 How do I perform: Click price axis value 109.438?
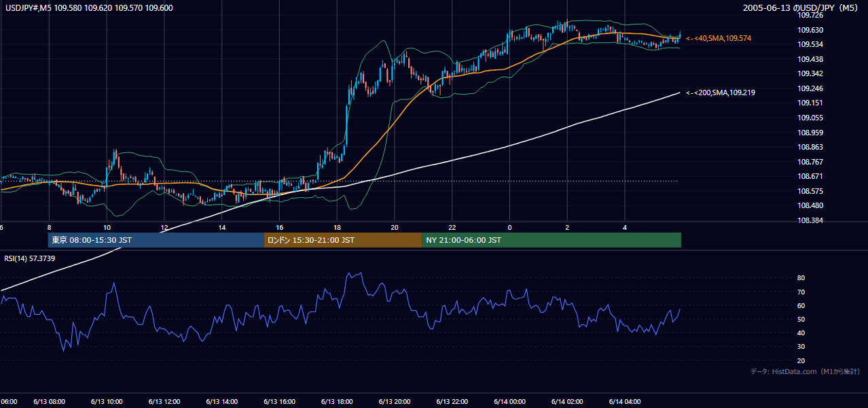[x=810, y=59]
